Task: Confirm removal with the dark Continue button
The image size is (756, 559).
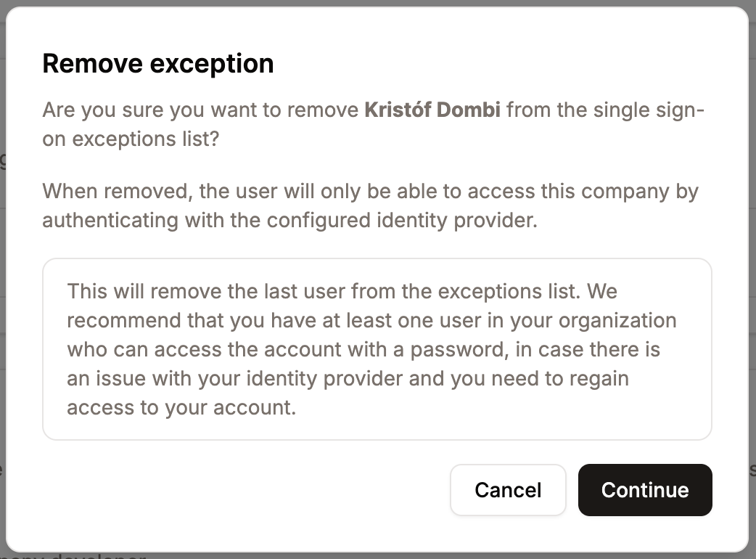Action: [644, 490]
